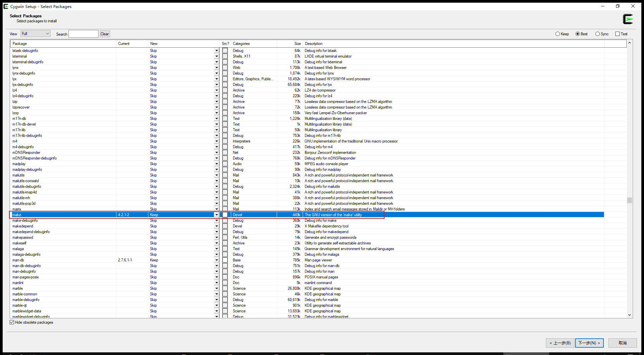Click the Categories column header
This screenshot has width=644, height=355.
254,44
